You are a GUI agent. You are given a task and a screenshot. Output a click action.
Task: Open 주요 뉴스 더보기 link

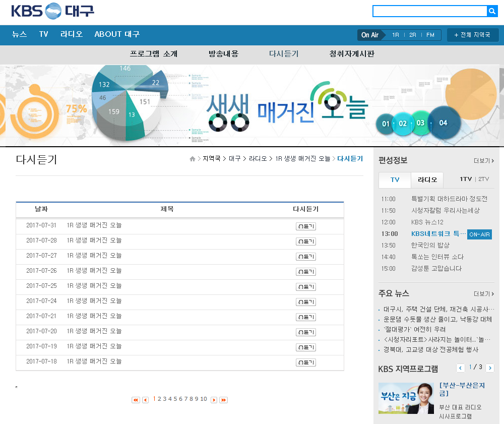pyautogui.click(x=484, y=294)
